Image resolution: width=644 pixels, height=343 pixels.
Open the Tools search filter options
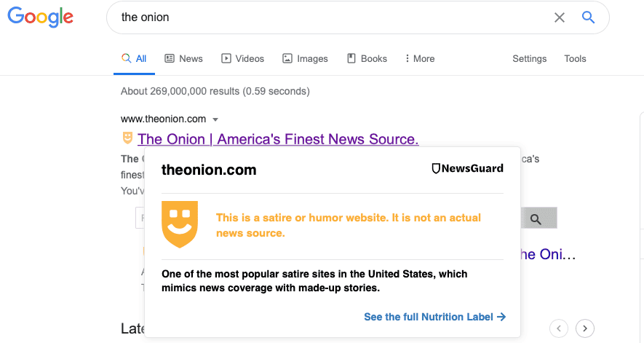pyautogui.click(x=575, y=58)
